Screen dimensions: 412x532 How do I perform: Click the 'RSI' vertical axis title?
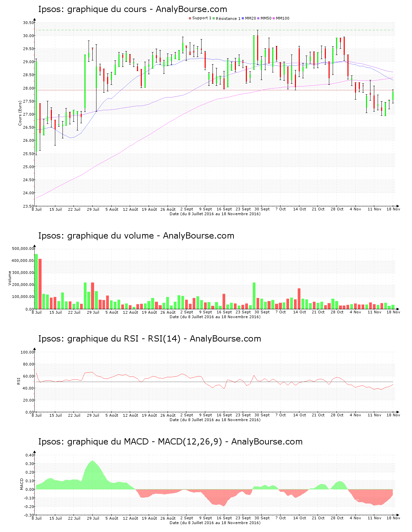point(19,381)
